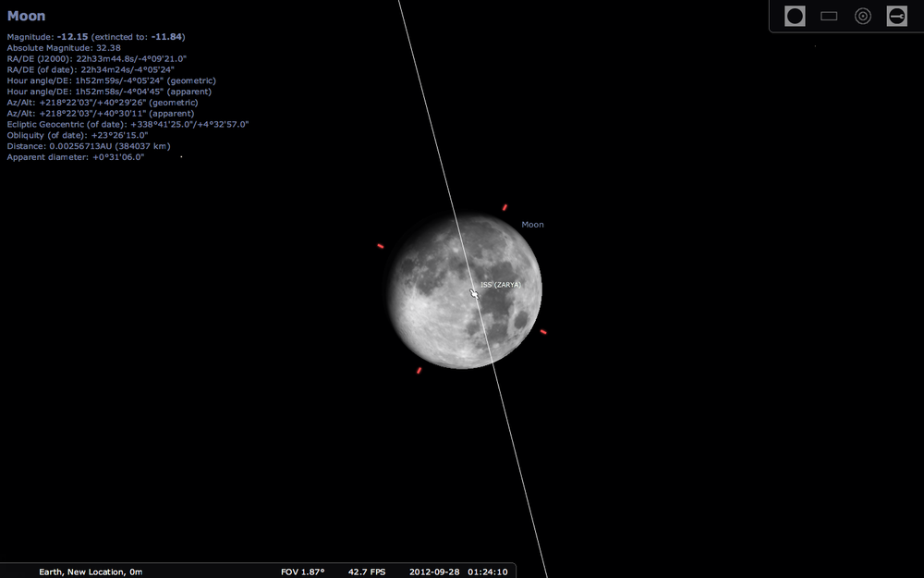Click the Moon heading in info panel
924x578 pixels.
(x=26, y=15)
